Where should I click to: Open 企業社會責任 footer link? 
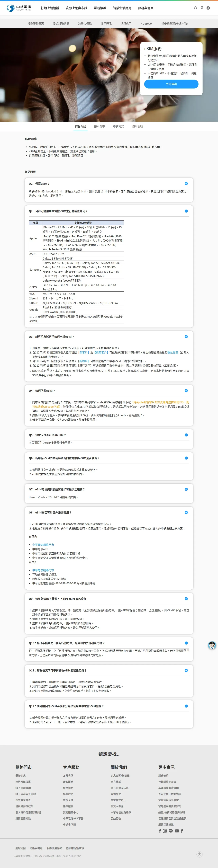(x=118, y=800)
